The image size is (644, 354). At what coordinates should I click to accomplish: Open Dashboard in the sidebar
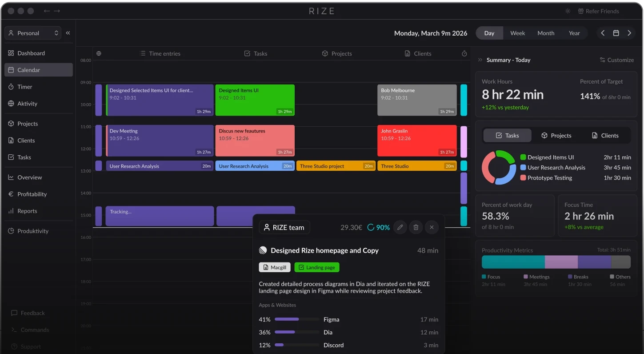[x=39, y=53]
